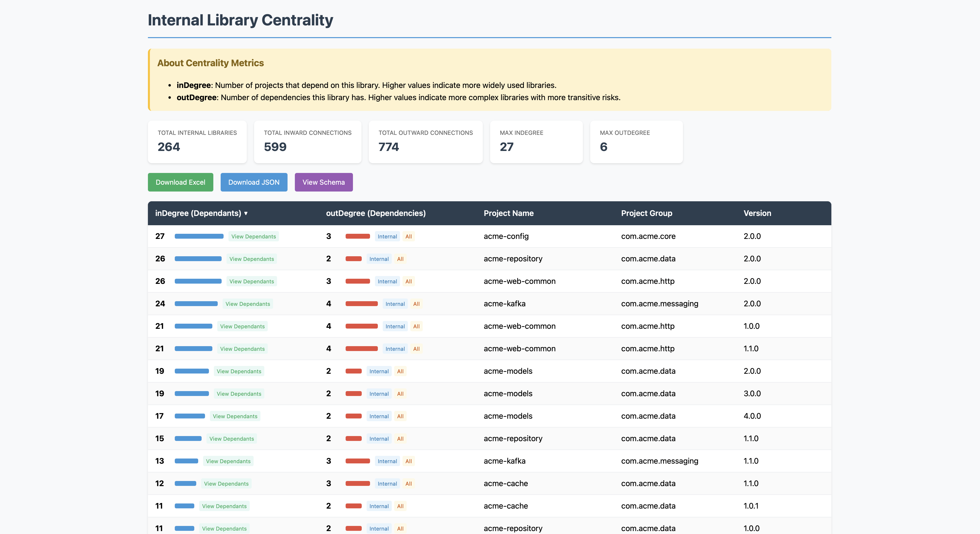
Task: Toggle Internal badge for acme-cache 1.1.0
Action: [387, 483]
